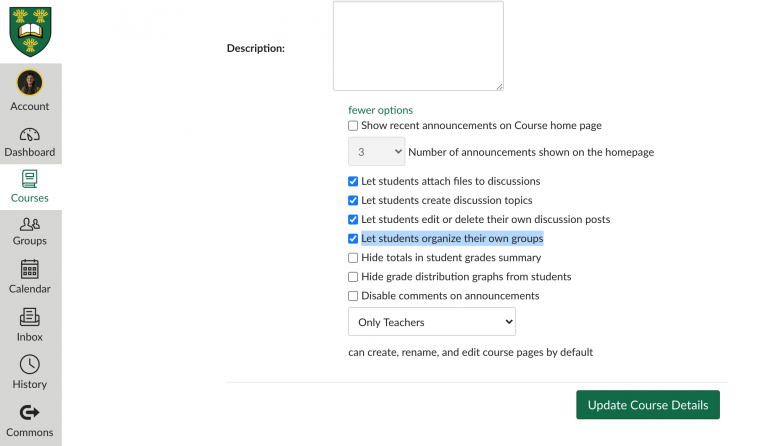Viewport: 768px width, 446px height.
Task: Enable Show recent announcements on Course home page
Action: (x=353, y=126)
